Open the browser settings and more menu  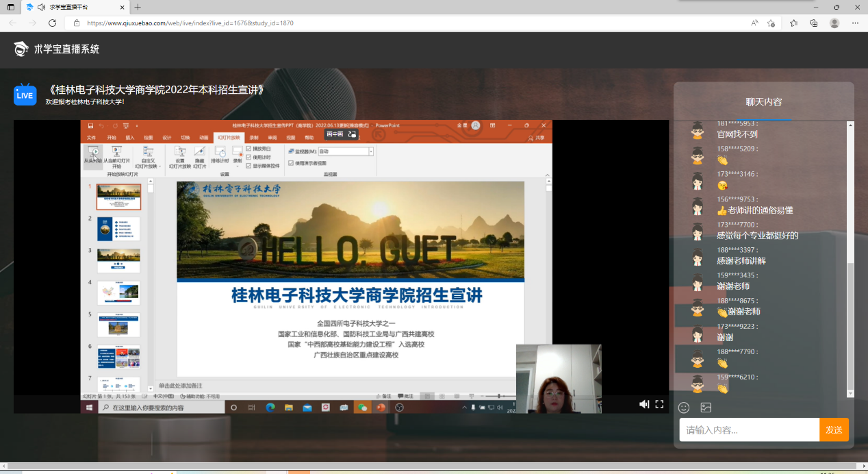[x=854, y=23]
